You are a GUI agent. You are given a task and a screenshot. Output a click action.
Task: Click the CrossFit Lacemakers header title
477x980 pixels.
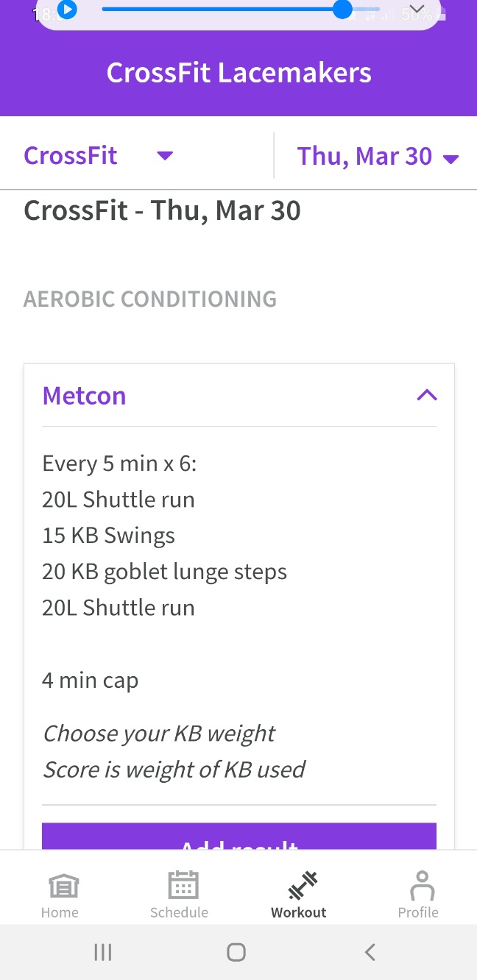click(239, 73)
